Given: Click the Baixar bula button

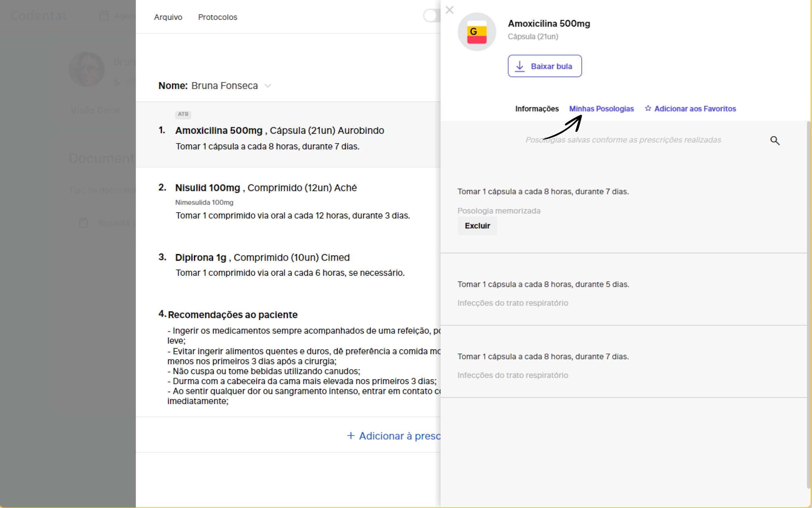Looking at the screenshot, I should [x=544, y=66].
